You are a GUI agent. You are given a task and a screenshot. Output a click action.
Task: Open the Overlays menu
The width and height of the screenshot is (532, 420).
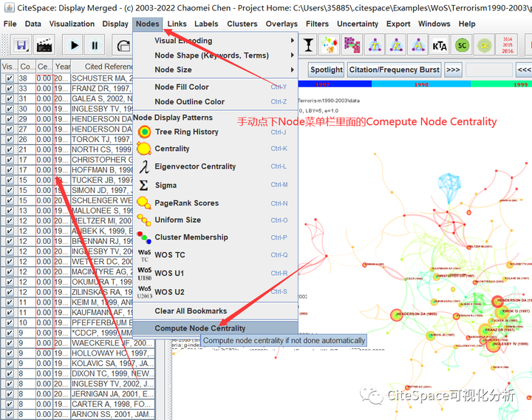click(282, 24)
